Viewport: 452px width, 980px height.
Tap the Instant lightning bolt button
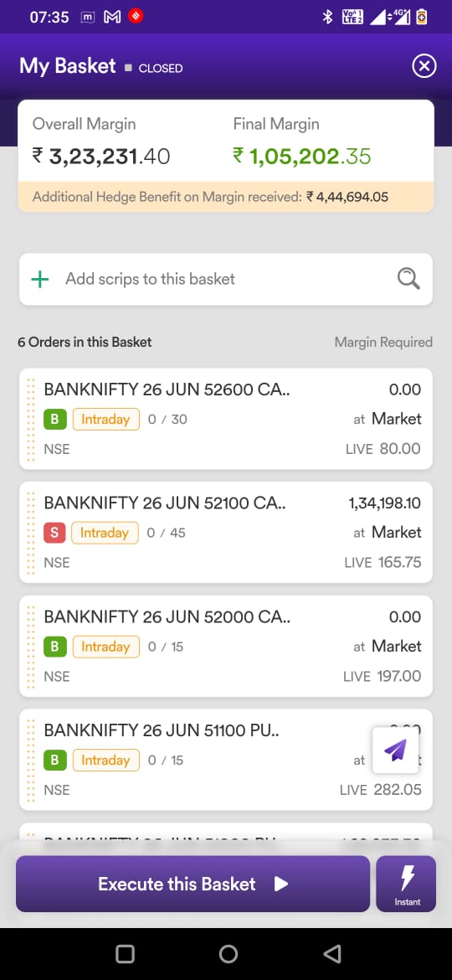(x=407, y=884)
